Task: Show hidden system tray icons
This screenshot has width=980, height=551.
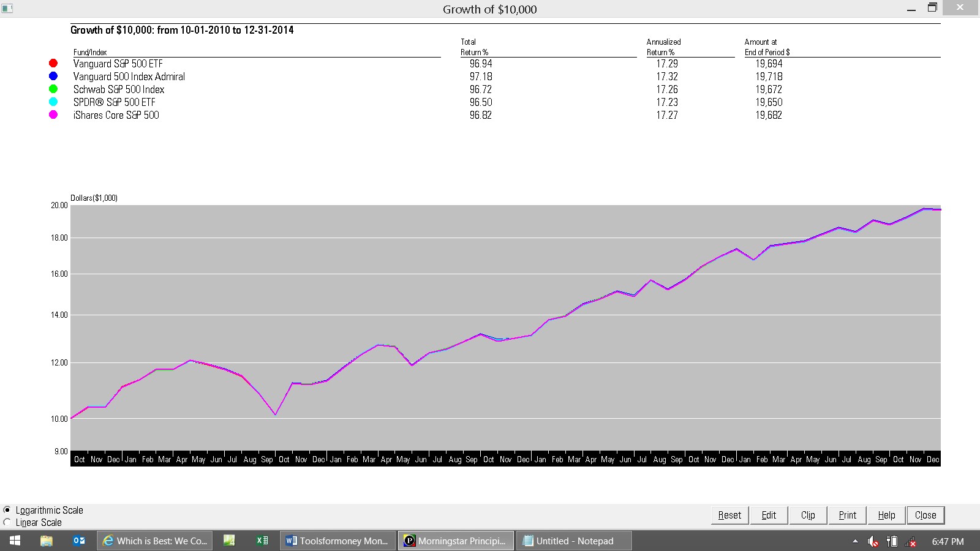Action: point(855,541)
